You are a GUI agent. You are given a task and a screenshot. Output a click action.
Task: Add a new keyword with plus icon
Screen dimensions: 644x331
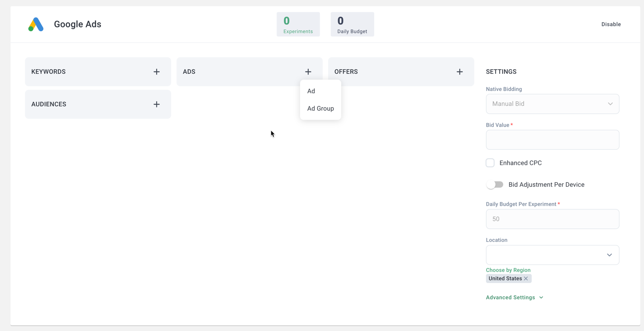[x=157, y=72]
